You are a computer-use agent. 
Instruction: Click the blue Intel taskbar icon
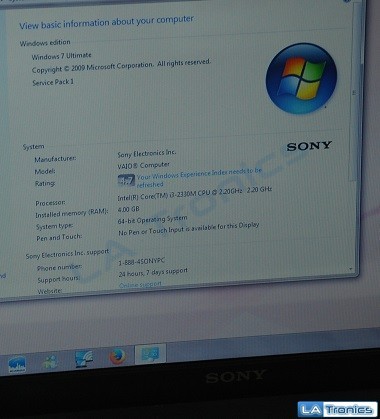click(17, 364)
